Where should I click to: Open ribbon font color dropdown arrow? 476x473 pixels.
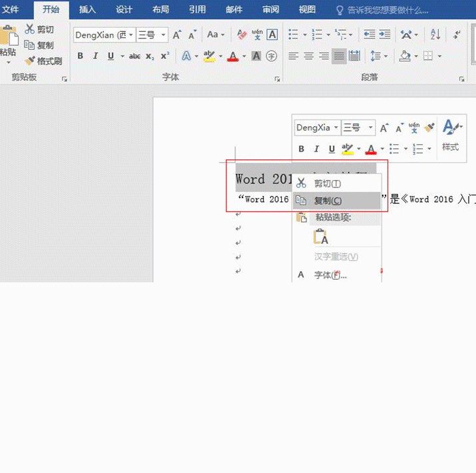(x=244, y=56)
